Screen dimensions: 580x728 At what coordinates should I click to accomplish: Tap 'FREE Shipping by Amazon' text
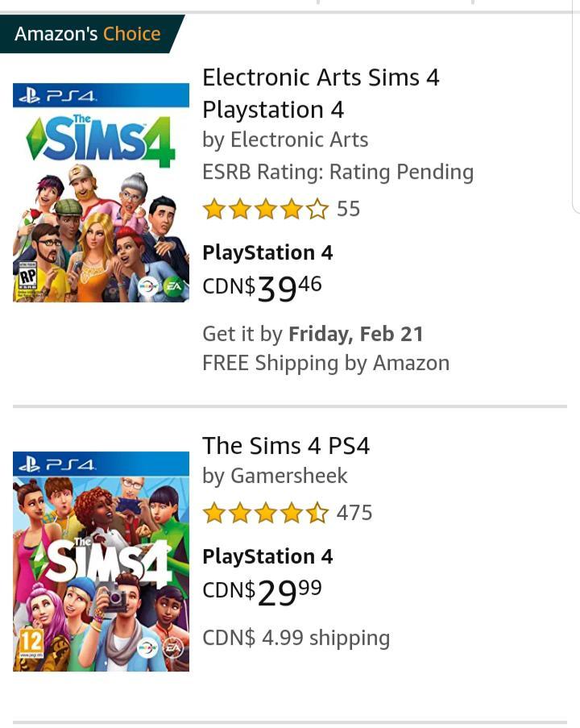pos(325,364)
